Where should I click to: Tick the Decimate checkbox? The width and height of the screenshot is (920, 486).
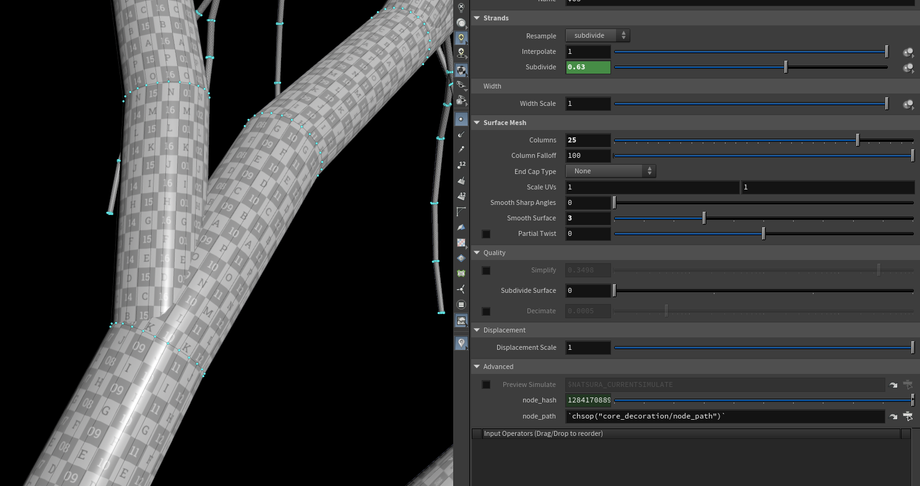[x=486, y=312]
